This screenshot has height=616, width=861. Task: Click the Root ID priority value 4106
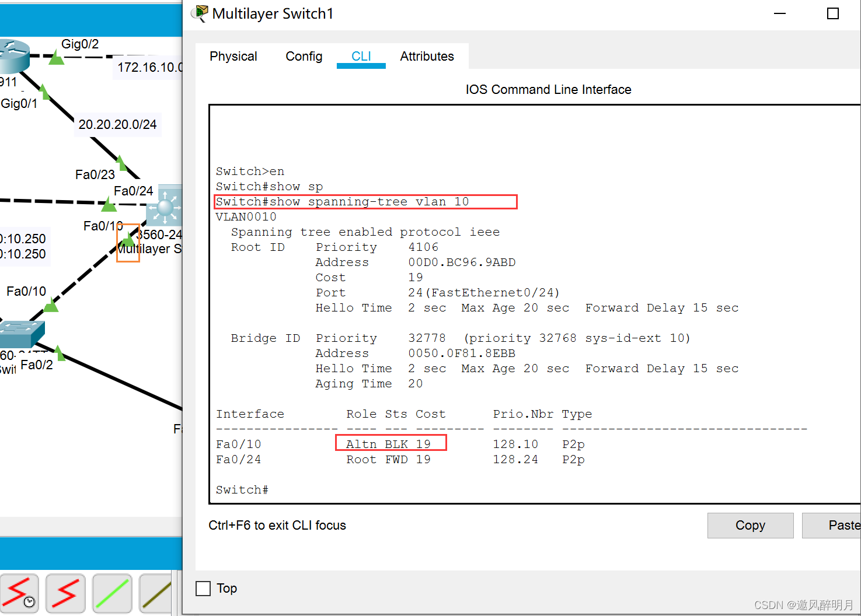click(x=423, y=247)
